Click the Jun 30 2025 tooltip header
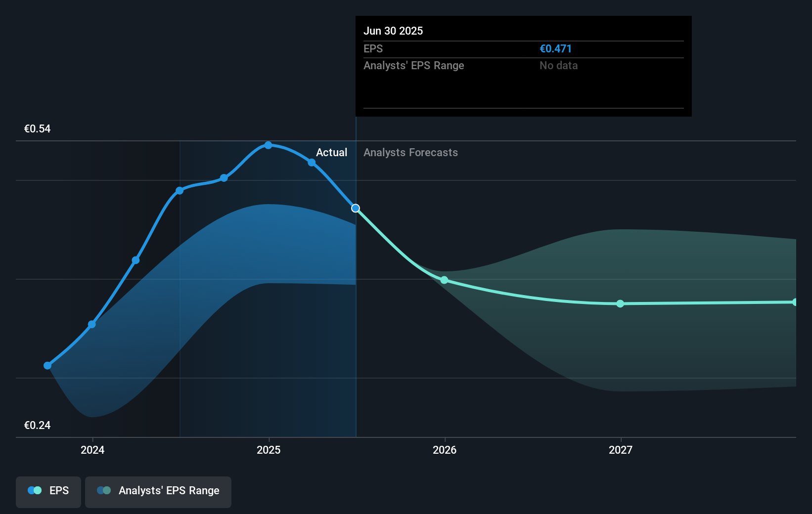The image size is (812, 514). coord(393,31)
